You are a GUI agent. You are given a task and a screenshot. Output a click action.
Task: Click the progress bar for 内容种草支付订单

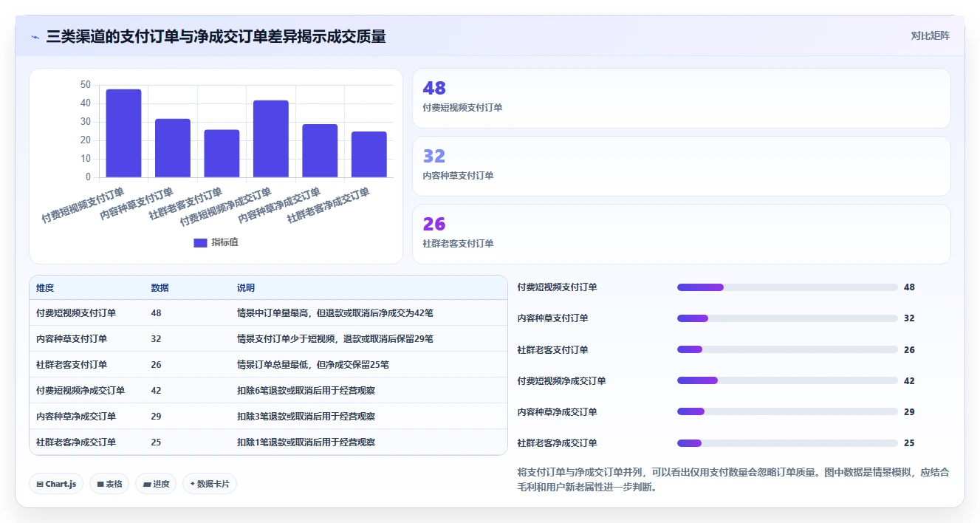coord(787,318)
